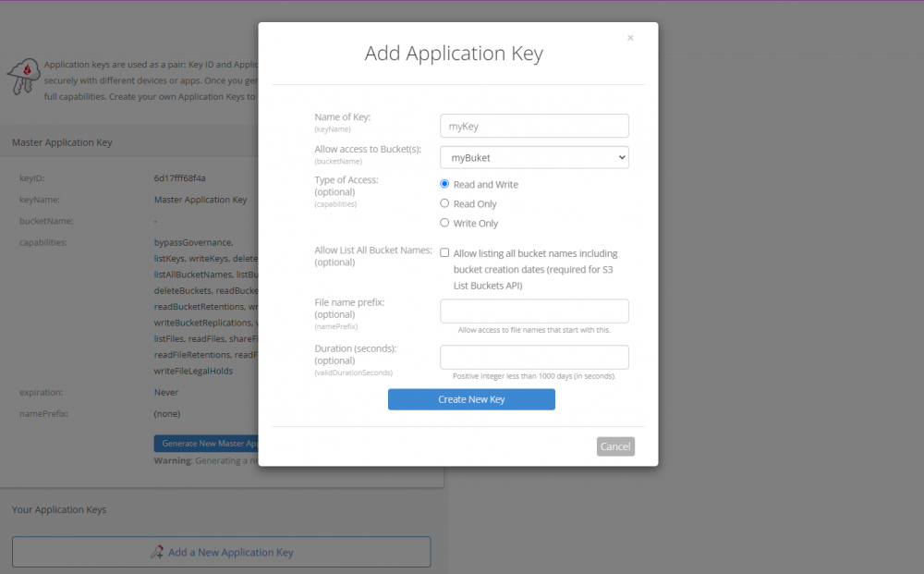Click the 'Master Application Key' keyName value
The width and height of the screenshot is (924, 574).
(x=201, y=200)
